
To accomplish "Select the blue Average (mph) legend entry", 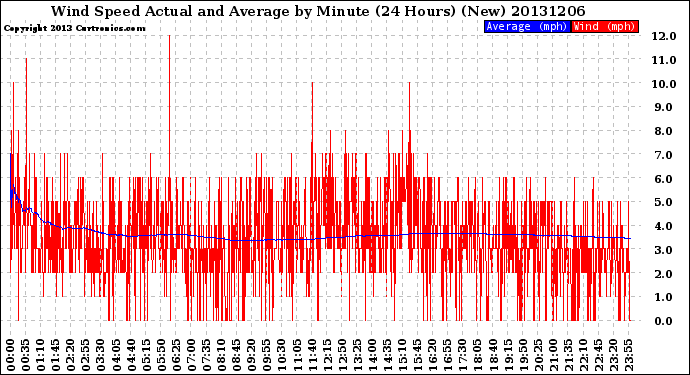I will [x=527, y=26].
